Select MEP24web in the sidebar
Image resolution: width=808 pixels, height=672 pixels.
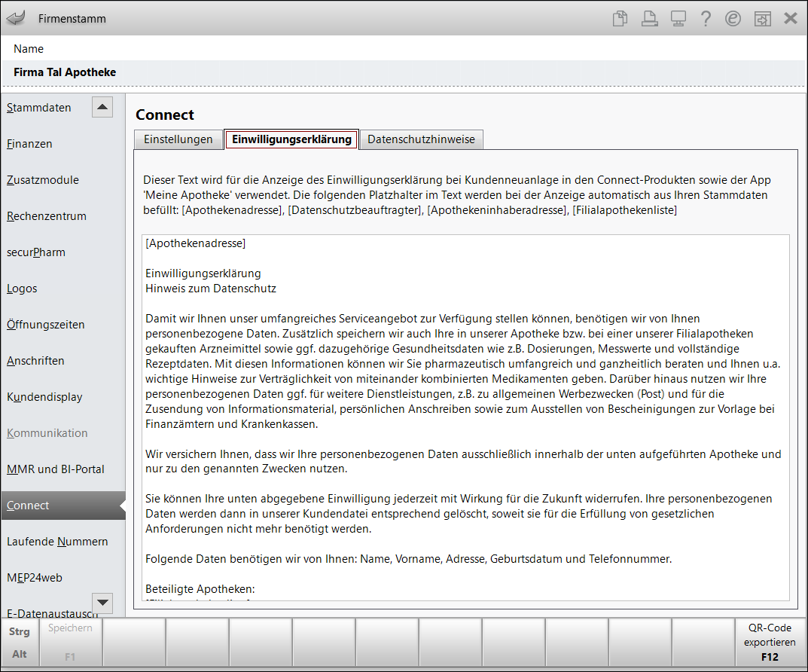(35, 578)
